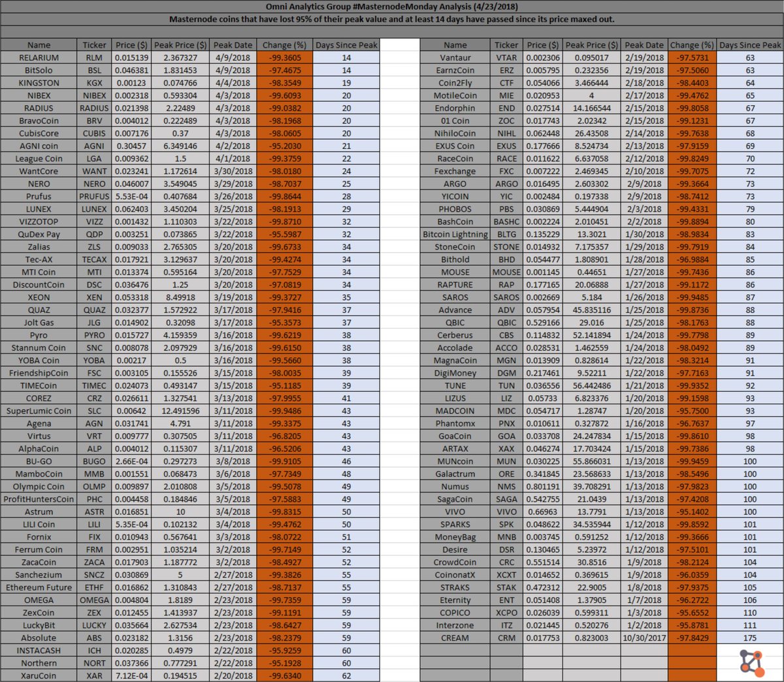
Task: Select the RELARIUM name cell
Action: pyautogui.click(x=39, y=57)
